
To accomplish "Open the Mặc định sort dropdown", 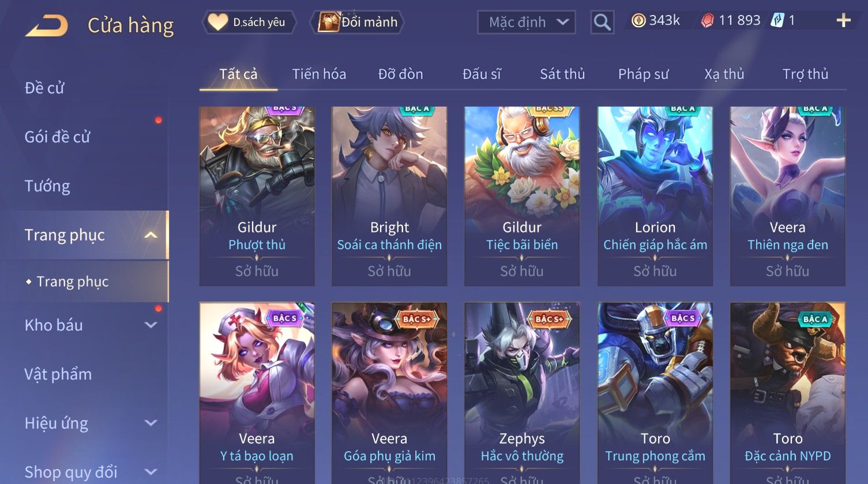I will (x=527, y=22).
